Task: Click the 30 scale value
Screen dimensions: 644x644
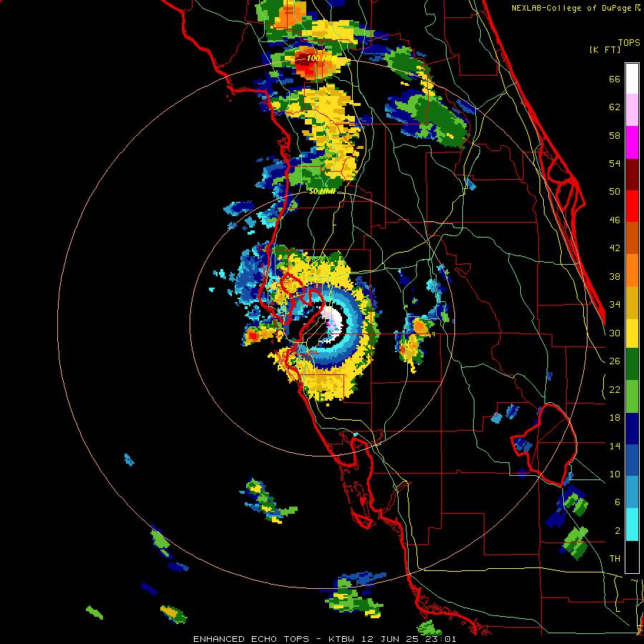Action: tap(615, 333)
